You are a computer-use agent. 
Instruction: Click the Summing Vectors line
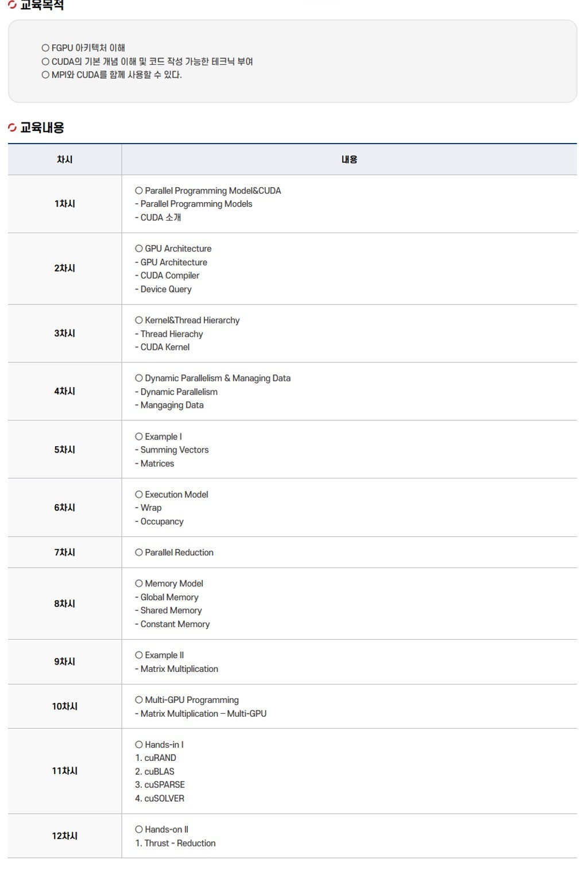pyautogui.click(x=174, y=450)
